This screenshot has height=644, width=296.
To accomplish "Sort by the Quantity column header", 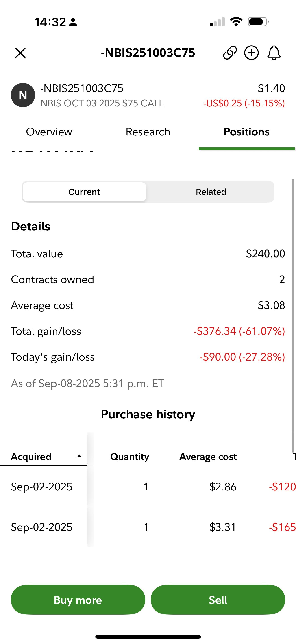I will [130, 457].
